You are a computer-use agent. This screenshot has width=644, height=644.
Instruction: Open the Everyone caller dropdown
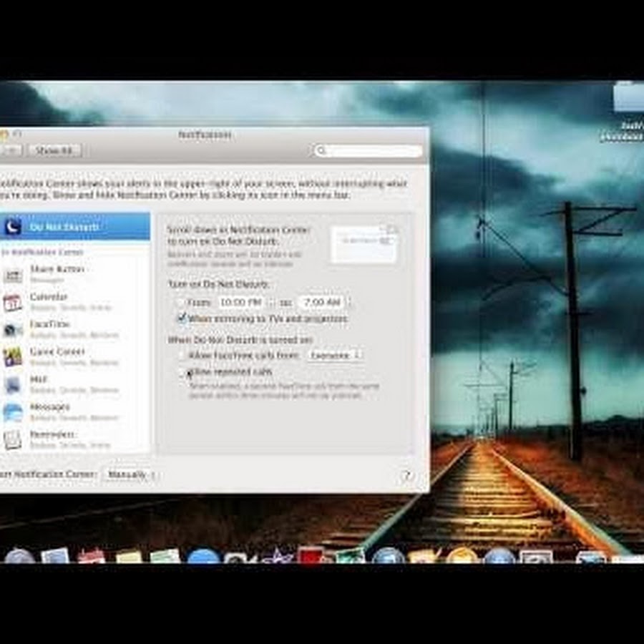point(335,355)
